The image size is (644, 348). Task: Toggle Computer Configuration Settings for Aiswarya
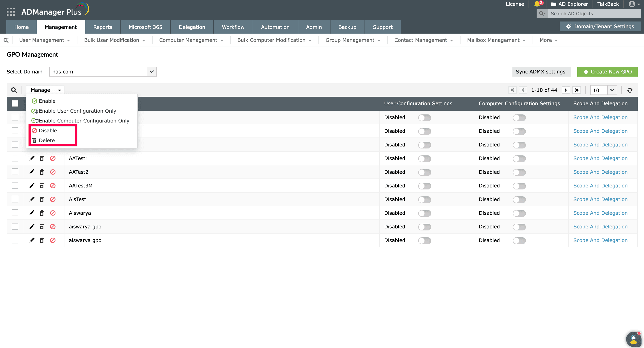tap(519, 213)
